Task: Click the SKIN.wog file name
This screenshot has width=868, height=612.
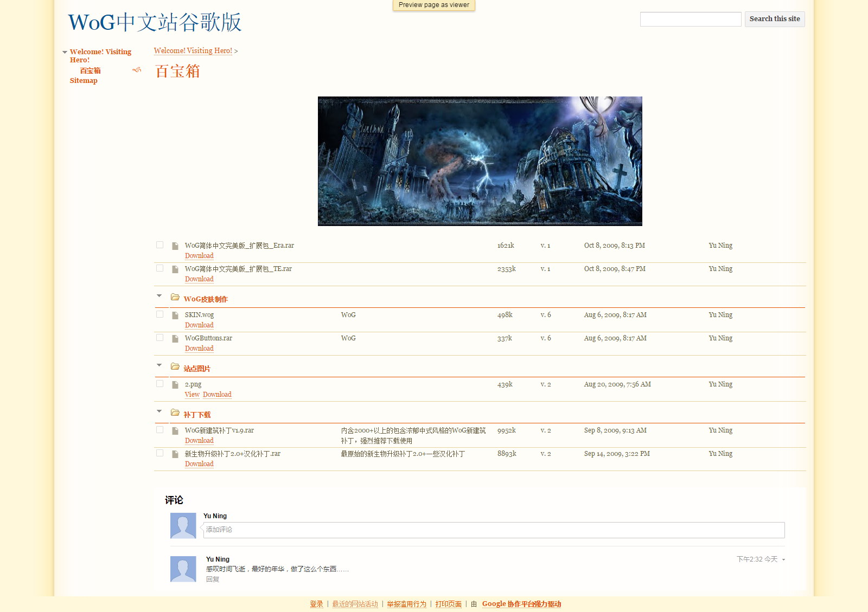Action: pyautogui.click(x=199, y=315)
